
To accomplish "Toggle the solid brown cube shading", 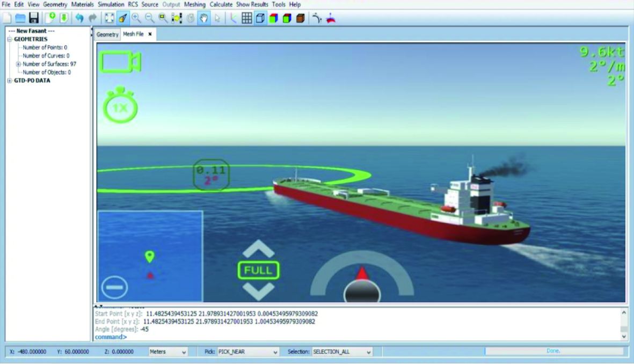I will click(x=300, y=18).
